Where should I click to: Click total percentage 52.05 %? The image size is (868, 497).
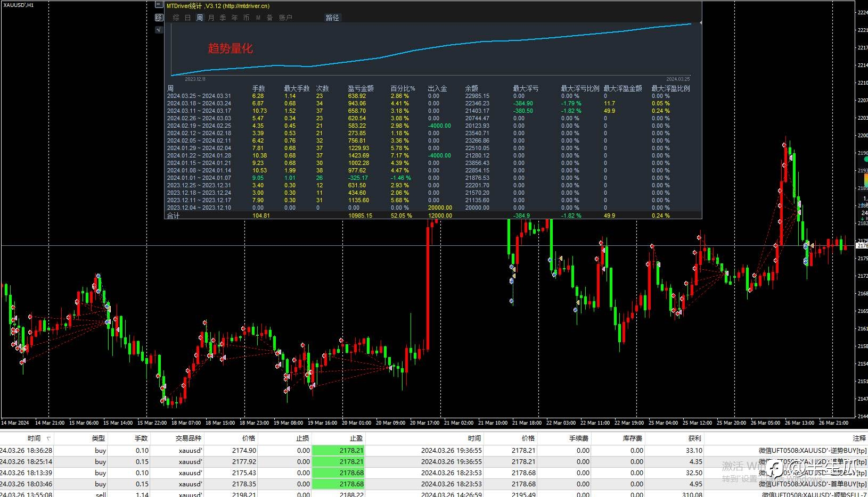point(403,216)
